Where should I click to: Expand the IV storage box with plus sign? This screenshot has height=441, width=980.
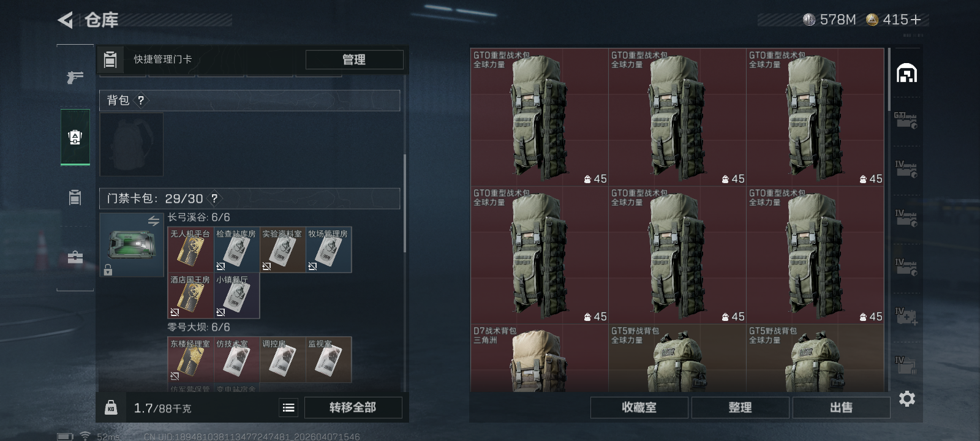pyautogui.click(x=905, y=316)
